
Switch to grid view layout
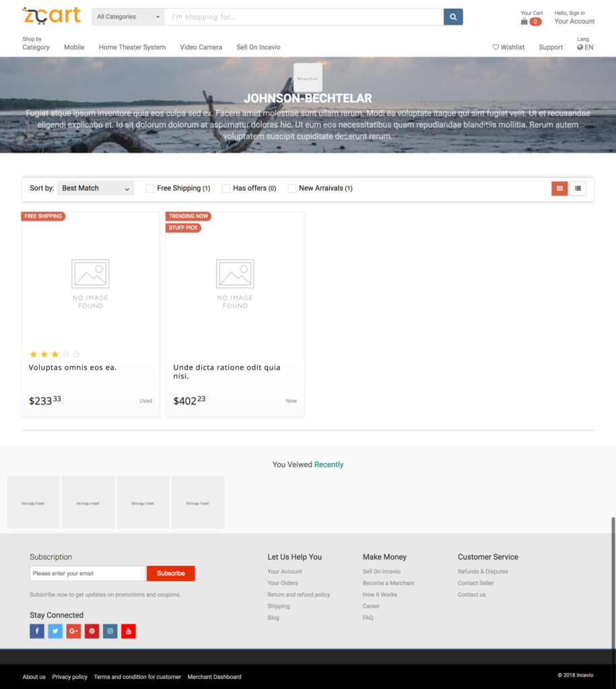(x=559, y=188)
